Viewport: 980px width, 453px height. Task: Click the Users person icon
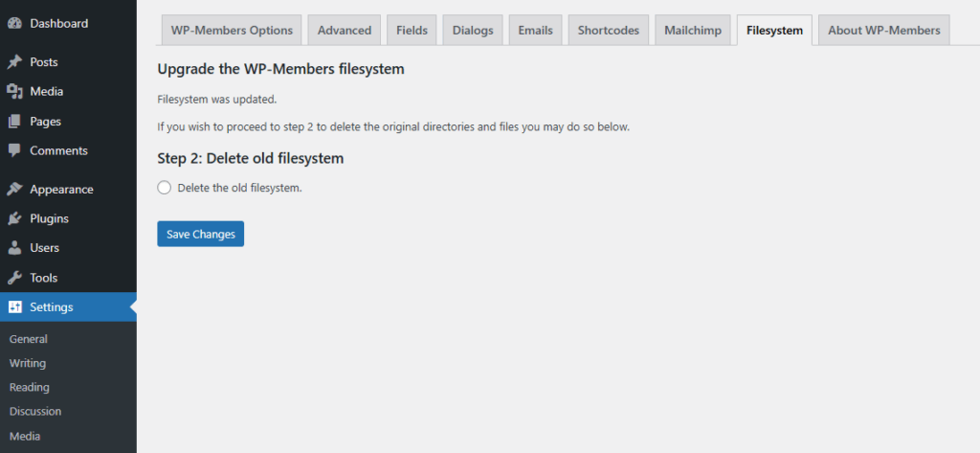tap(14, 248)
